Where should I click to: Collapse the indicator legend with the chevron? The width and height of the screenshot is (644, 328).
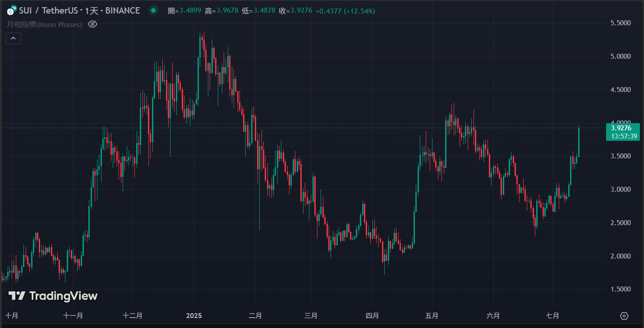[13, 38]
